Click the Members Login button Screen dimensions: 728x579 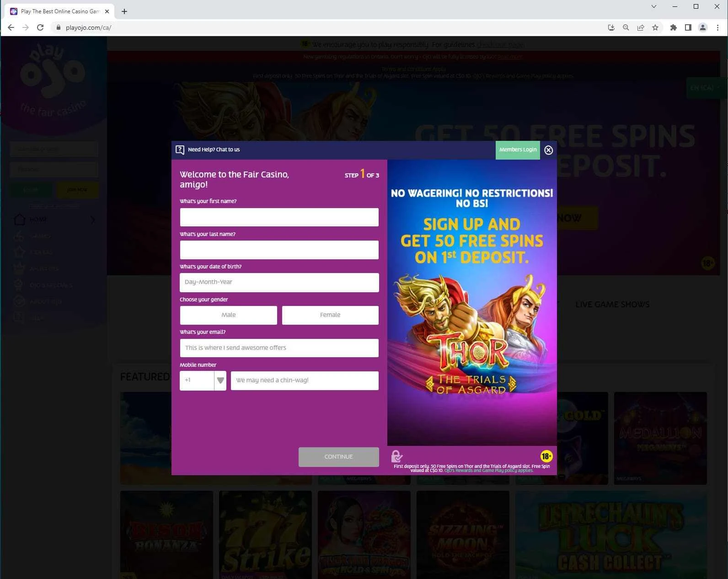coord(518,150)
